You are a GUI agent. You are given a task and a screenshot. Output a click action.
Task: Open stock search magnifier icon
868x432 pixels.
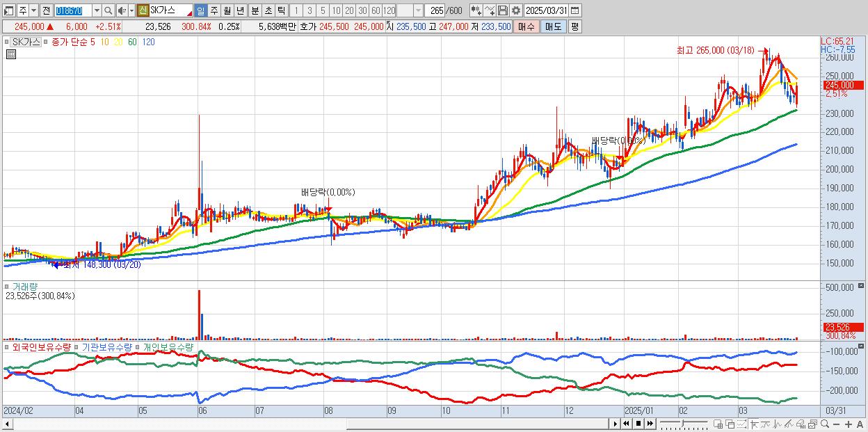coord(108,10)
